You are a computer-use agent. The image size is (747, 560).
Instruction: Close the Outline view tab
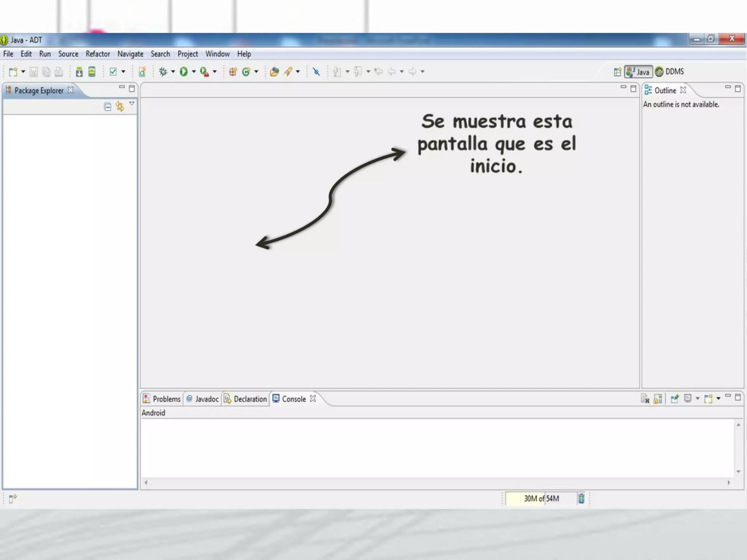(683, 90)
